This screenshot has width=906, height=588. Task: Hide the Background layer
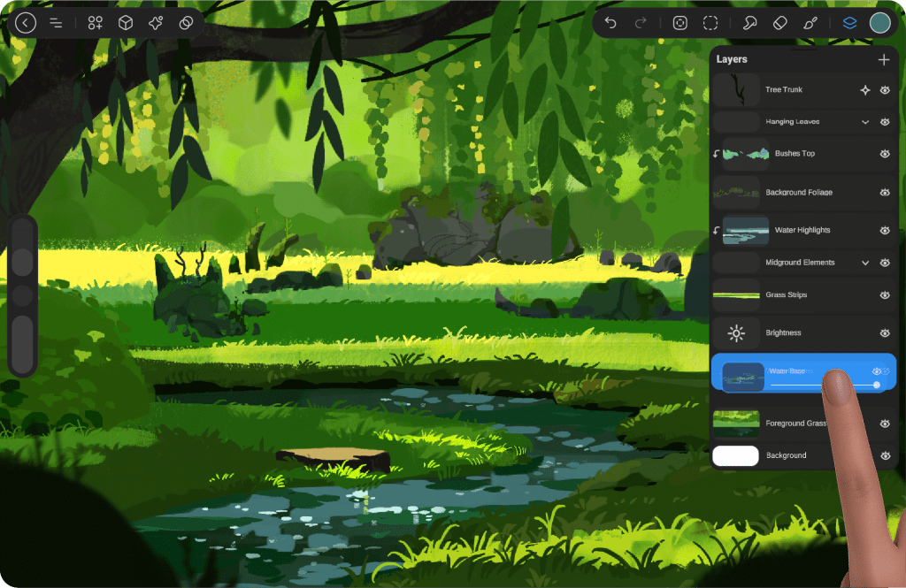click(x=885, y=456)
